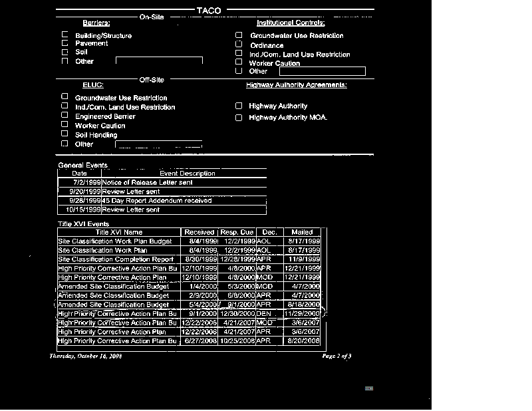
Task: Click the ELUC Other text field
Action: tap(158, 144)
